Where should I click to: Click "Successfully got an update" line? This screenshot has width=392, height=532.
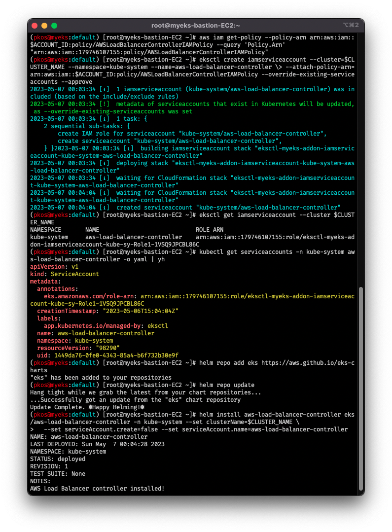[x=136, y=400]
